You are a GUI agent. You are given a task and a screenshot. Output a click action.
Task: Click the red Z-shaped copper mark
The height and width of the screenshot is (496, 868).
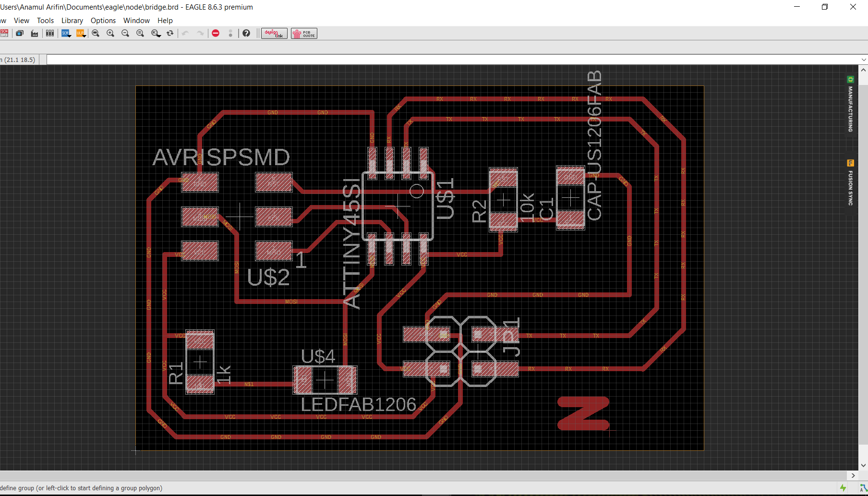click(583, 413)
